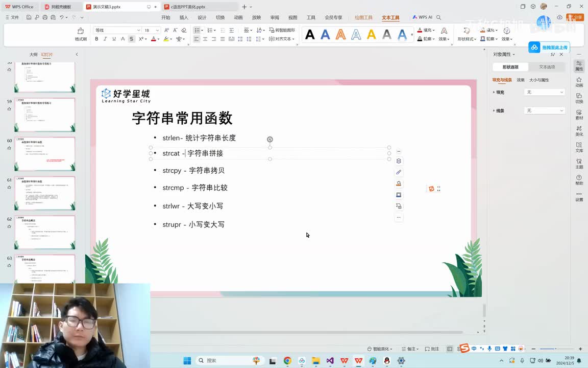The width and height of the screenshot is (588, 368).
Task: Justify the text alignment
Action: (x=223, y=39)
